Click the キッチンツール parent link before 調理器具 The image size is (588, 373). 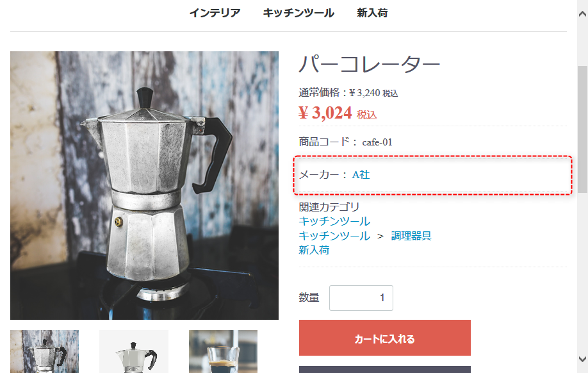coord(334,236)
